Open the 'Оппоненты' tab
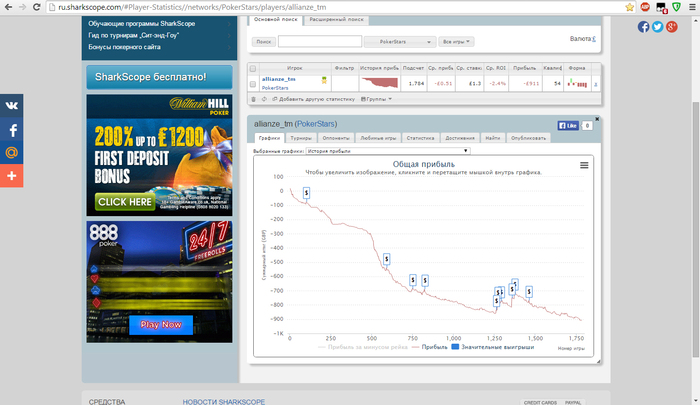This screenshot has width=700, height=405. point(336,138)
